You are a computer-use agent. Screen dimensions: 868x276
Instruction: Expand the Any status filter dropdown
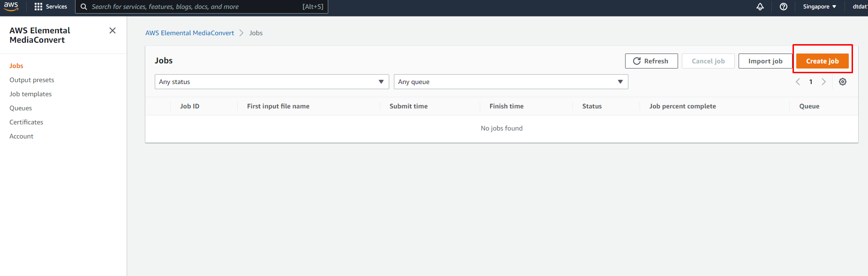click(x=272, y=82)
